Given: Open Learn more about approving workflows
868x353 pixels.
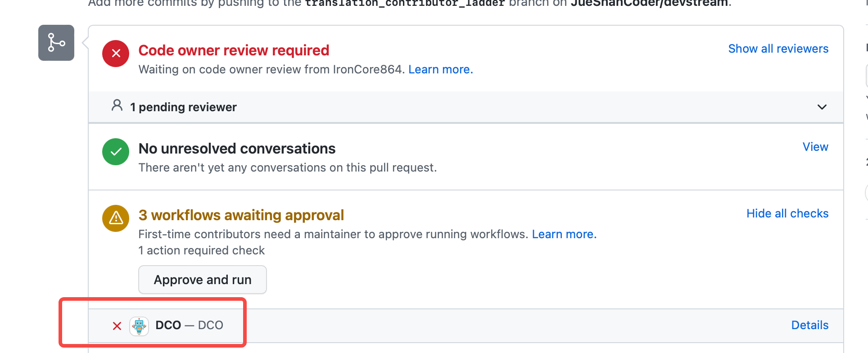Looking at the screenshot, I should click(x=564, y=234).
